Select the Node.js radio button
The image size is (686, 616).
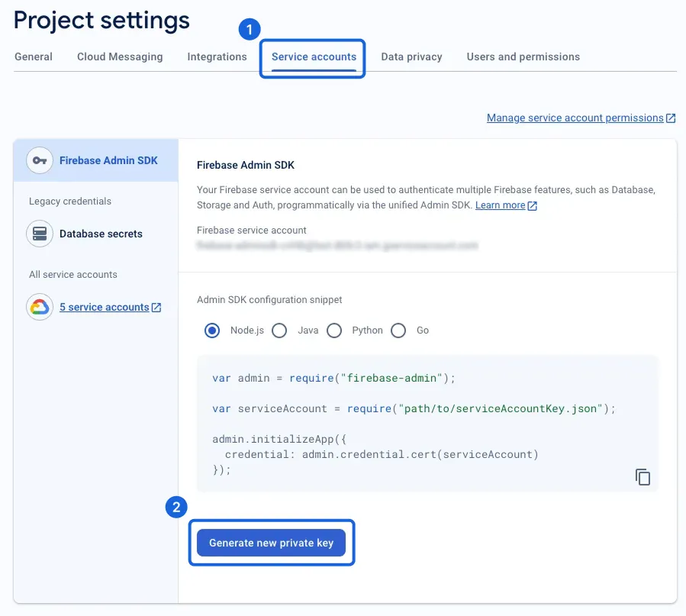click(x=212, y=331)
